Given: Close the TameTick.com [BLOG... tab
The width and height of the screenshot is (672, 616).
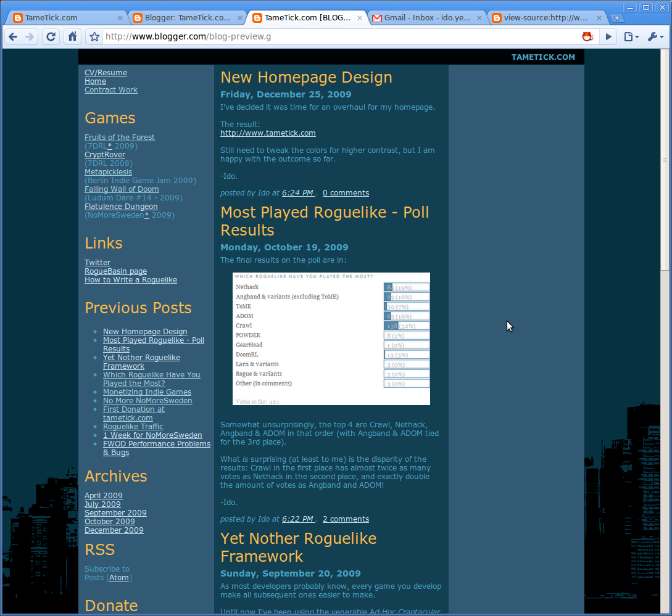Looking at the screenshot, I should click(360, 18).
